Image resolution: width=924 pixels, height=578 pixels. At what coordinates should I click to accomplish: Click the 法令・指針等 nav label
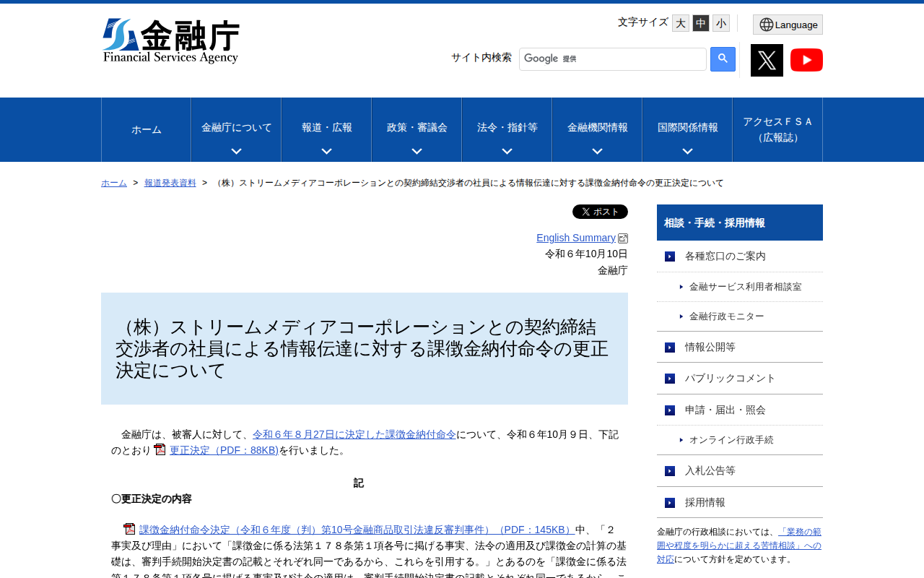(507, 128)
